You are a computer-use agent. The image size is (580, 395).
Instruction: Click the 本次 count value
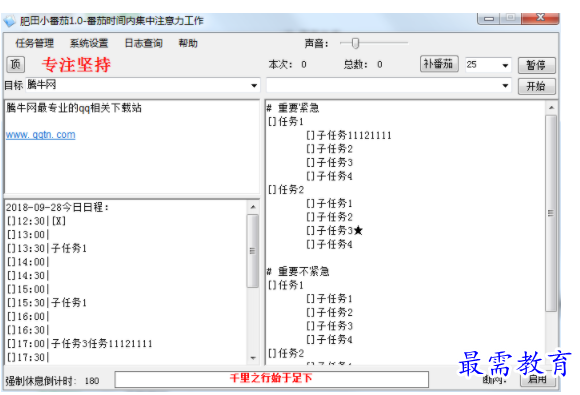(x=304, y=65)
